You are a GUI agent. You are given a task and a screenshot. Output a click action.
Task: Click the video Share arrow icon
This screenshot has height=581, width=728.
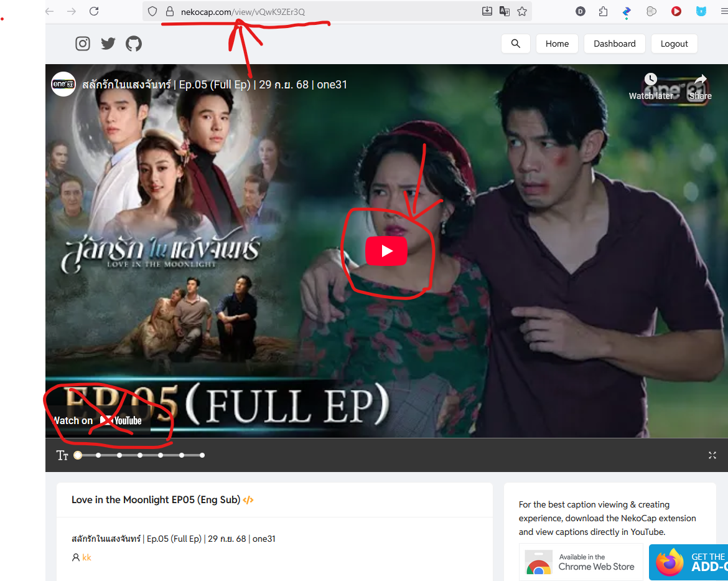click(700, 80)
